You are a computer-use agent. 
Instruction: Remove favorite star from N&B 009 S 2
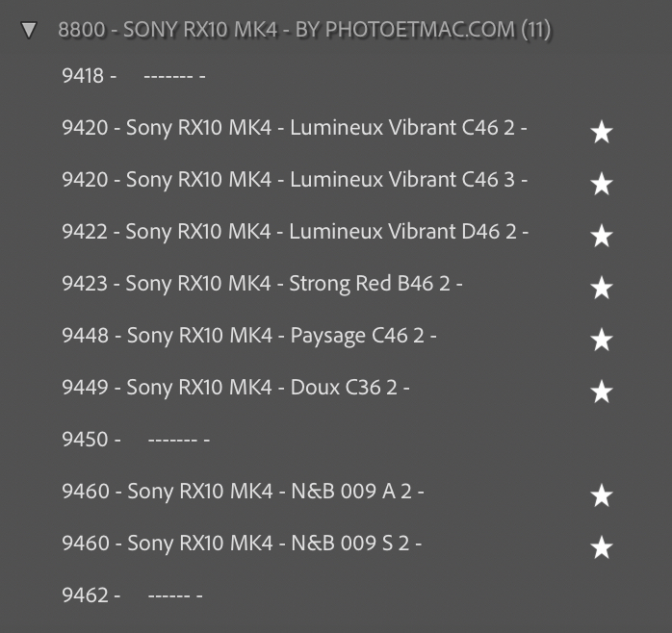[x=601, y=547]
